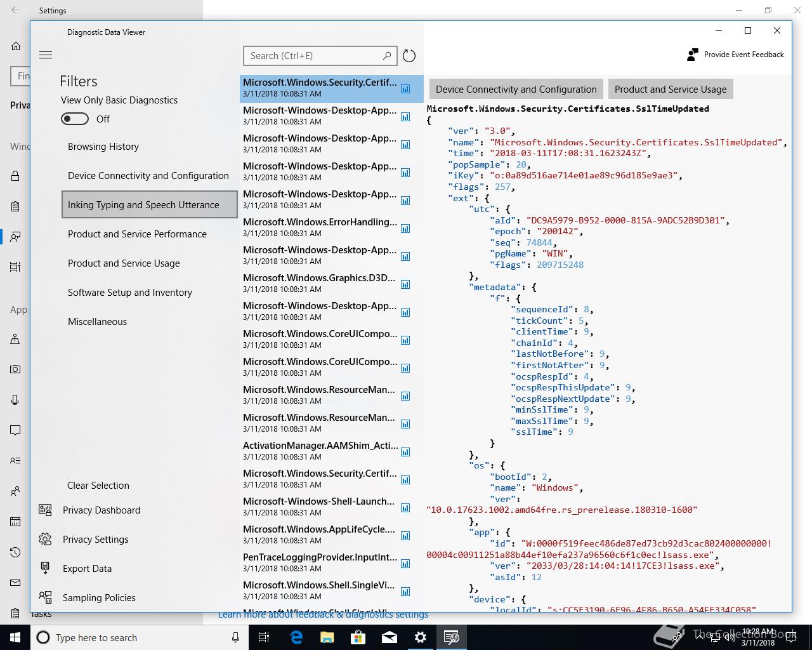Go back in the Settings window

pyautogui.click(x=15, y=10)
